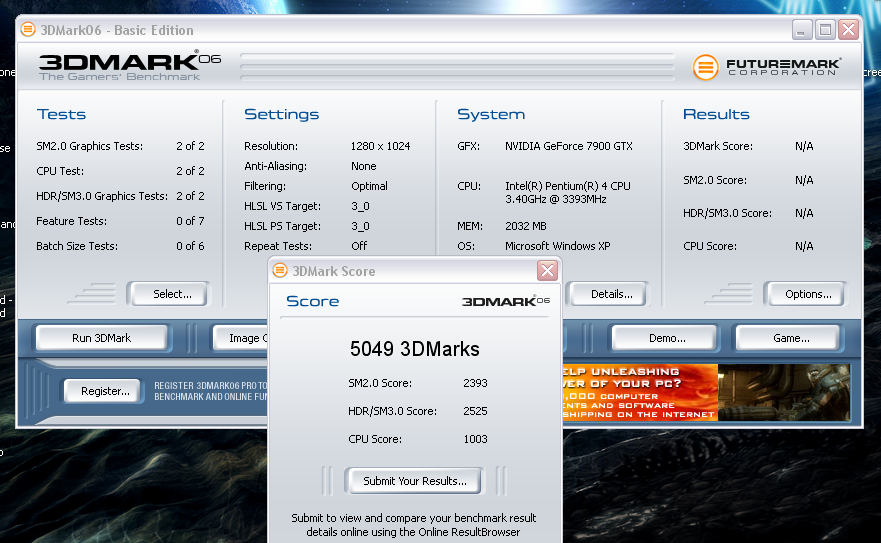This screenshot has height=543, width=881.
Task: Click the Online ResultBrowser description text
Action: [414, 525]
